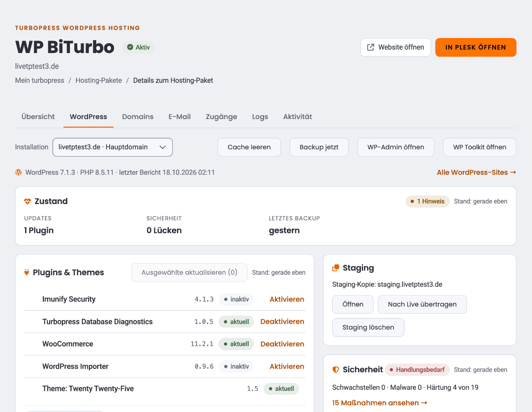This screenshot has height=412, width=532.
Task: Deactivate Turbopress Database Diagnostics plugin
Action: [x=282, y=321]
